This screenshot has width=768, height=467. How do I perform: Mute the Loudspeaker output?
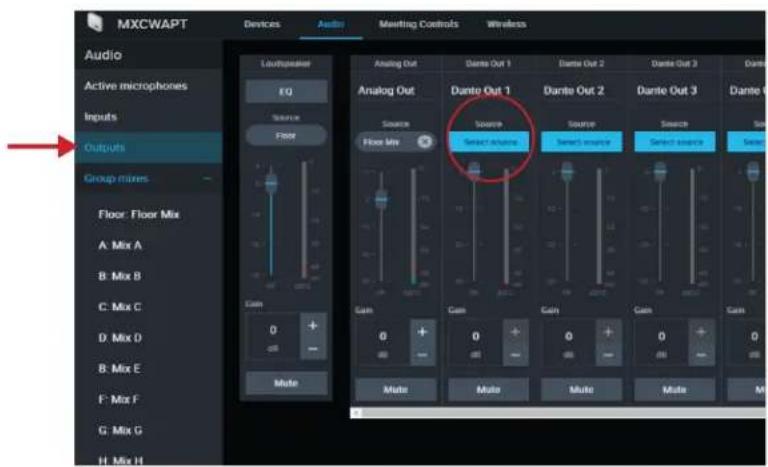[287, 383]
